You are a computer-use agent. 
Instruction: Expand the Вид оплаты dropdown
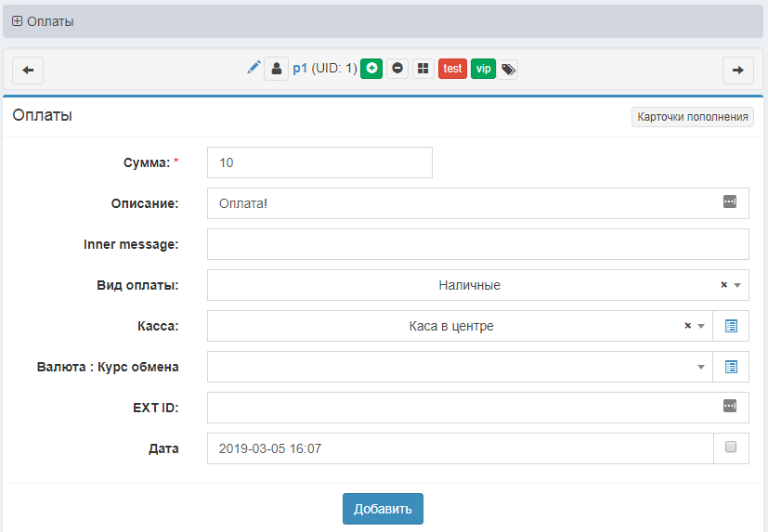tap(737, 285)
